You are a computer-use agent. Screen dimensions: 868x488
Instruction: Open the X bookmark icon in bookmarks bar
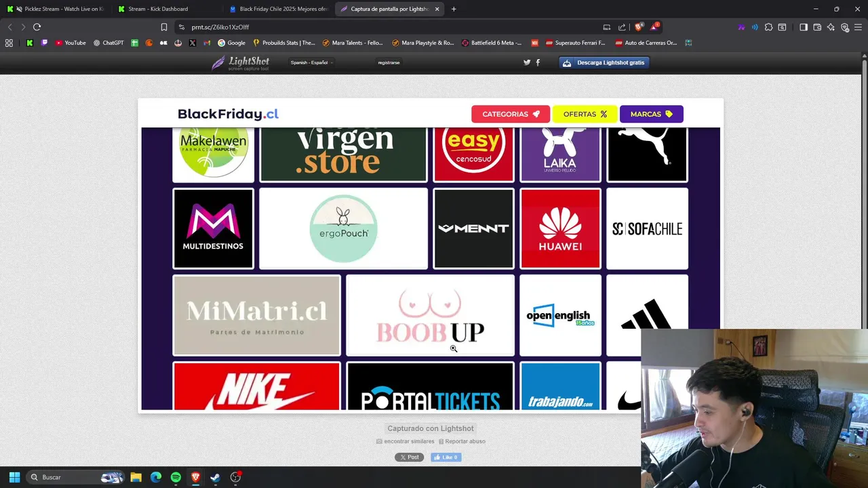193,43
